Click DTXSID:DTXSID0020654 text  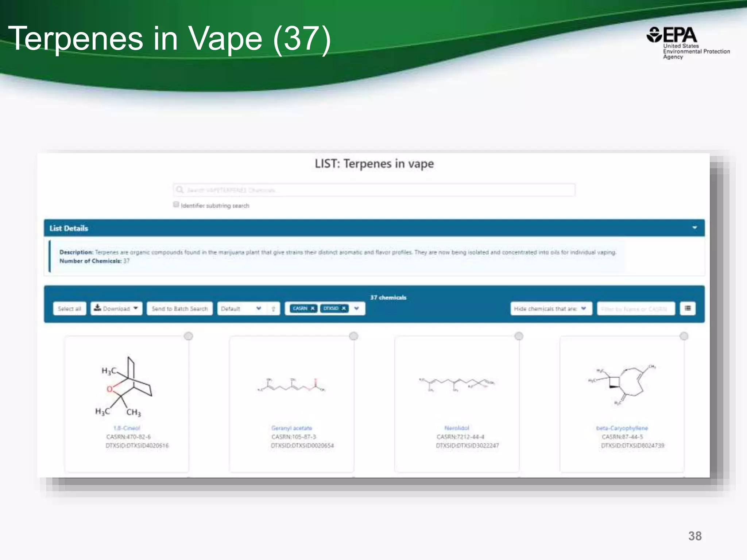(302, 446)
